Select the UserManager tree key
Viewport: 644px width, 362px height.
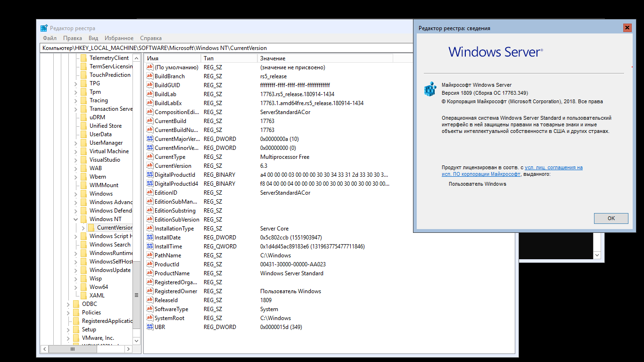[x=106, y=143]
